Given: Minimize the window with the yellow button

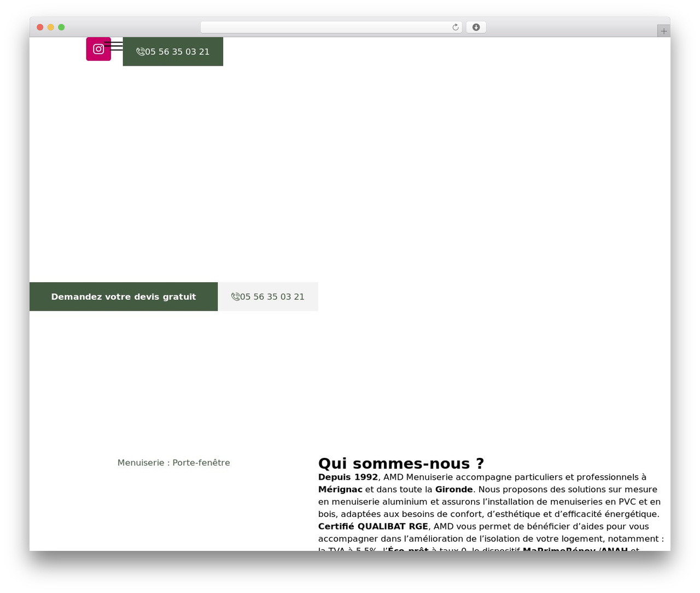Looking at the screenshot, I should (51, 27).
